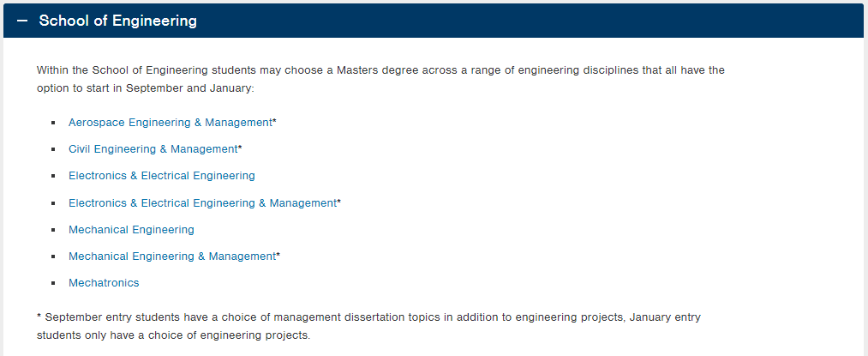Go to Electronics & Electrical Engineering page
868x356 pixels.
click(x=162, y=176)
